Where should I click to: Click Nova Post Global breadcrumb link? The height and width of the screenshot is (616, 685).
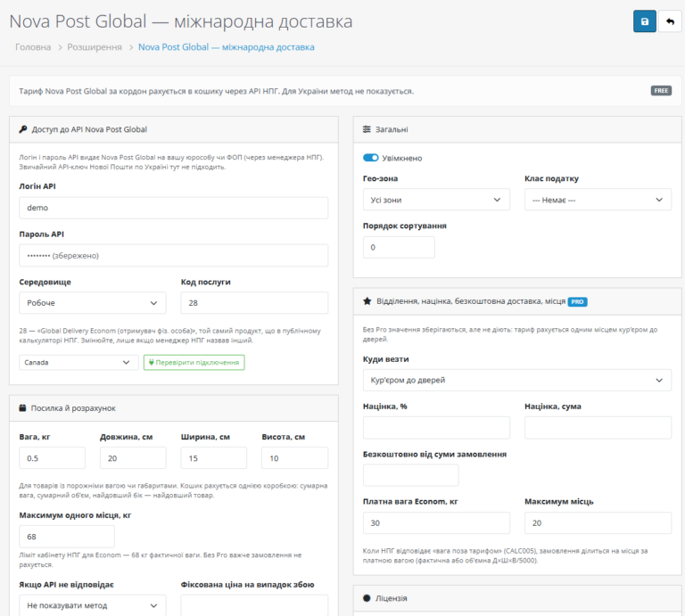(227, 47)
